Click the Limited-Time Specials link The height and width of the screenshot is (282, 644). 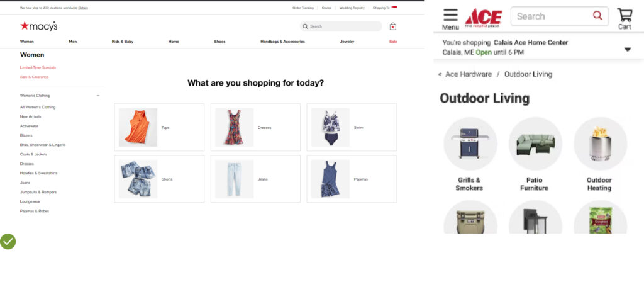point(38,67)
